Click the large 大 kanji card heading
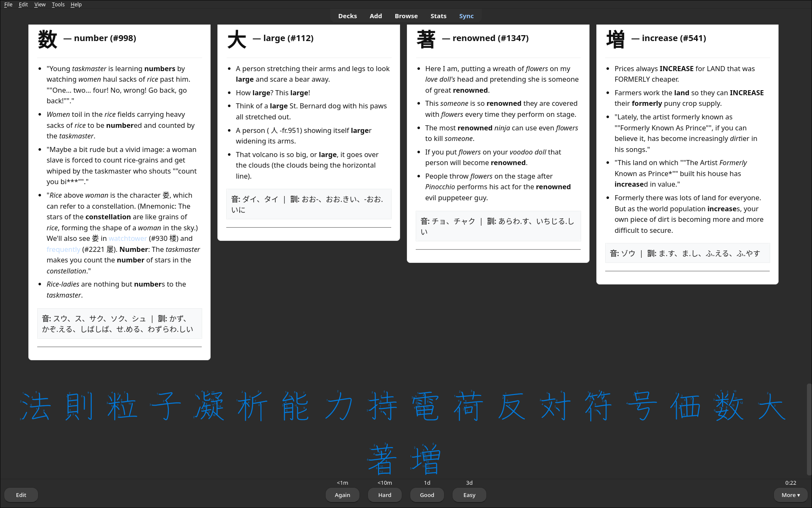The width and height of the screenshot is (812, 508). click(x=237, y=39)
